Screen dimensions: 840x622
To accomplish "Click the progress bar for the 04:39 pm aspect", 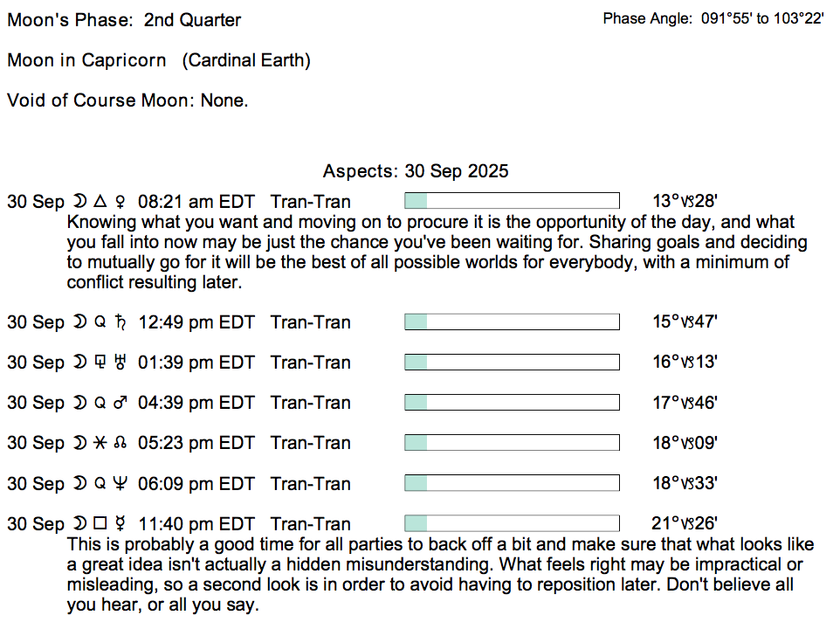I will point(512,402).
